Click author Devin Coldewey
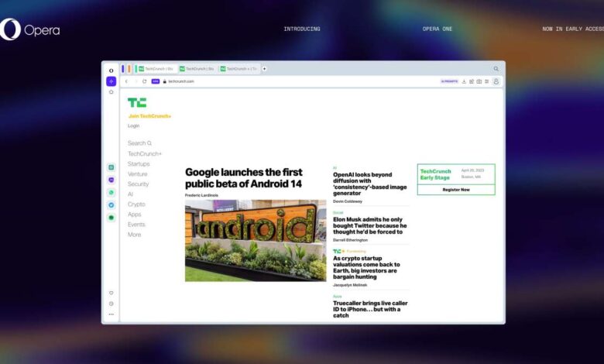The image size is (604, 364). click(348, 201)
